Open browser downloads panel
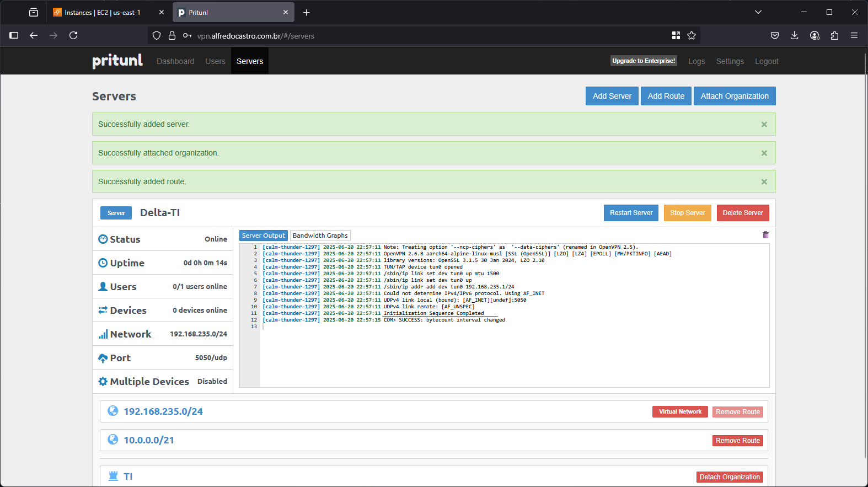The image size is (868, 487). point(794,36)
